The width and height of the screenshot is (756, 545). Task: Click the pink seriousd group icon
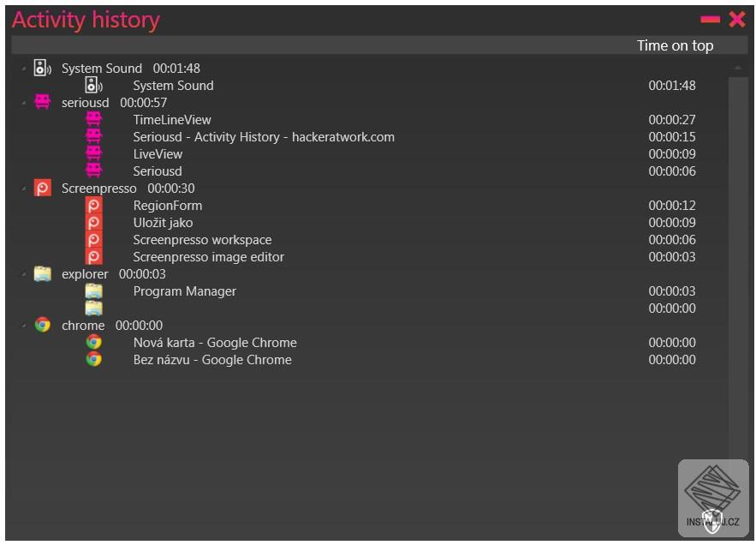[x=42, y=102]
